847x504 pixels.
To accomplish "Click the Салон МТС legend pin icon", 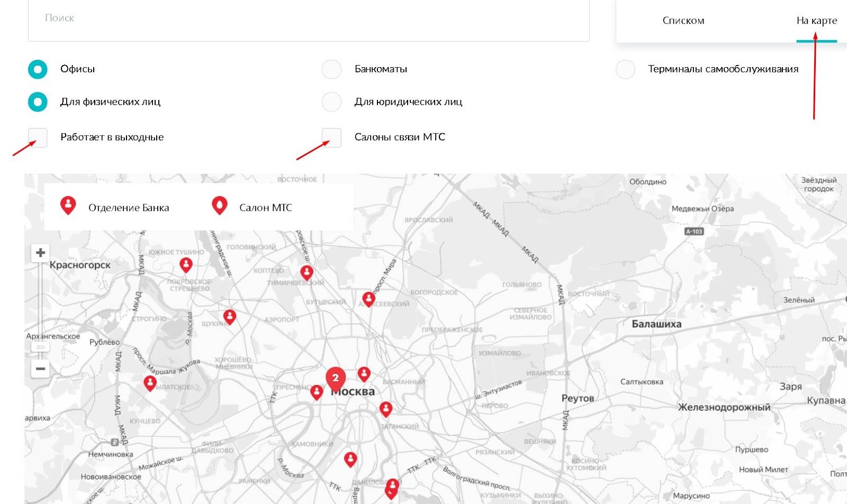I will (220, 205).
